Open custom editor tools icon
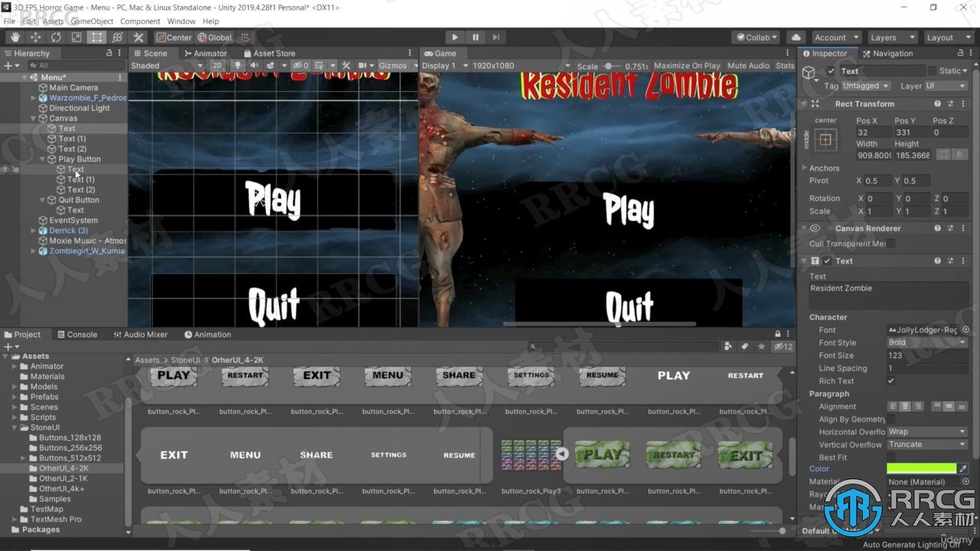Viewport: 980px width, 551px height. [139, 37]
